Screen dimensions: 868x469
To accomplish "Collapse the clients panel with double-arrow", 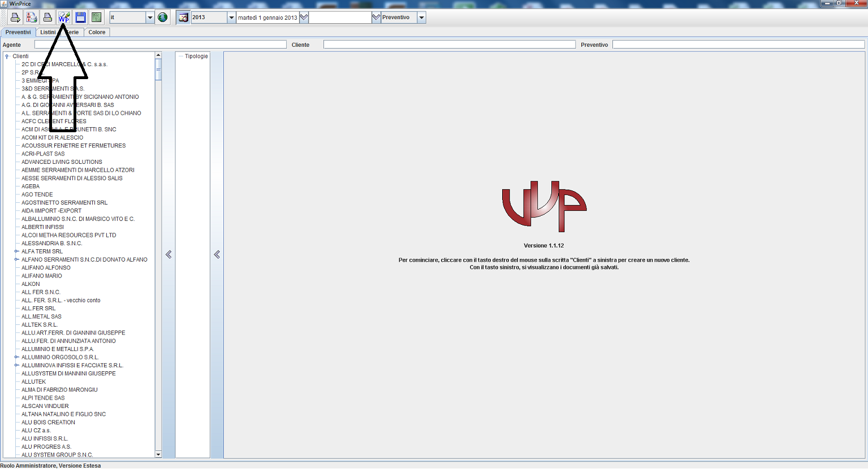I will pyautogui.click(x=169, y=255).
